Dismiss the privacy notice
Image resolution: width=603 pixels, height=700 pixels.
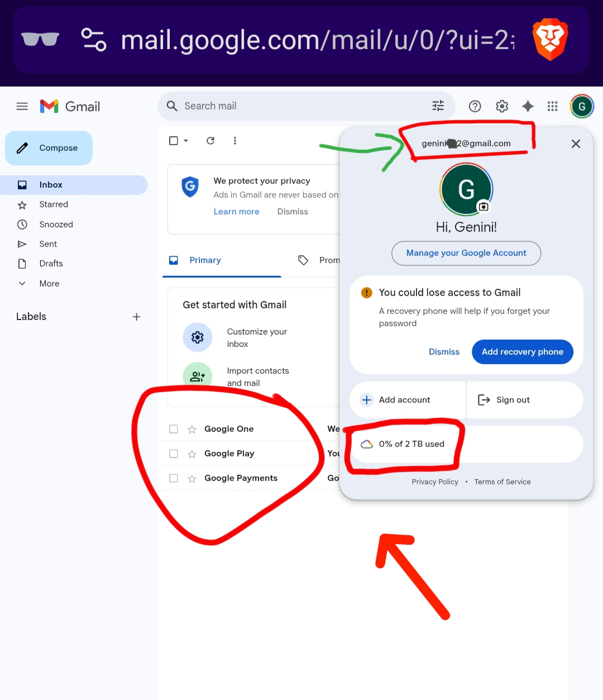coord(293,212)
